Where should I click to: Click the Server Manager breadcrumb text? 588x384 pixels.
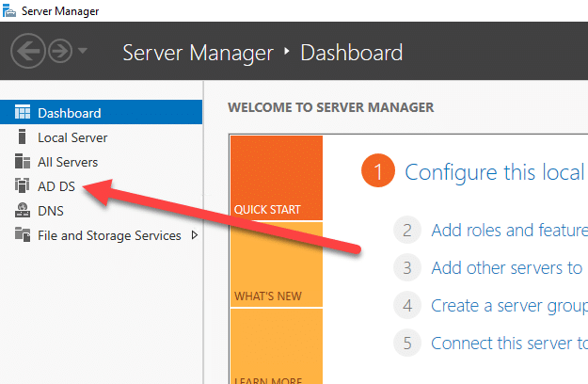pos(198,53)
